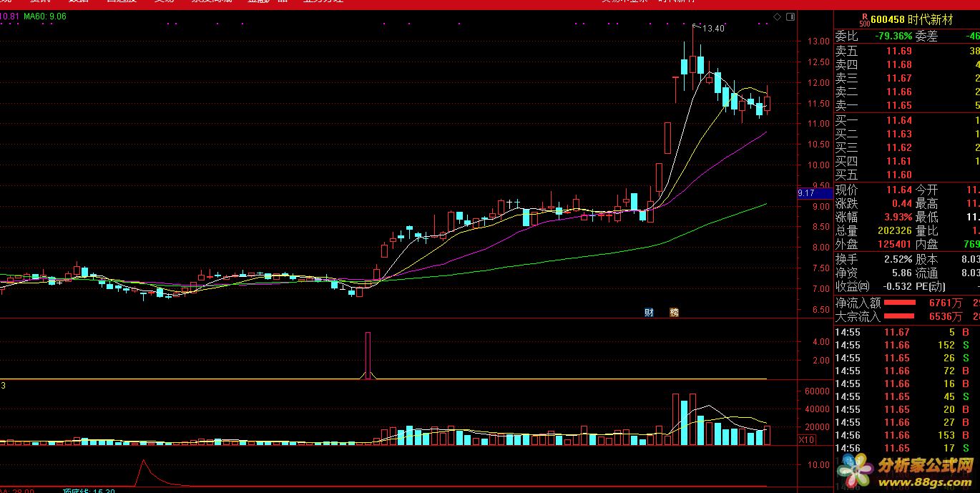Click the 净流入额 label
980x493 pixels.
(x=858, y=303)
